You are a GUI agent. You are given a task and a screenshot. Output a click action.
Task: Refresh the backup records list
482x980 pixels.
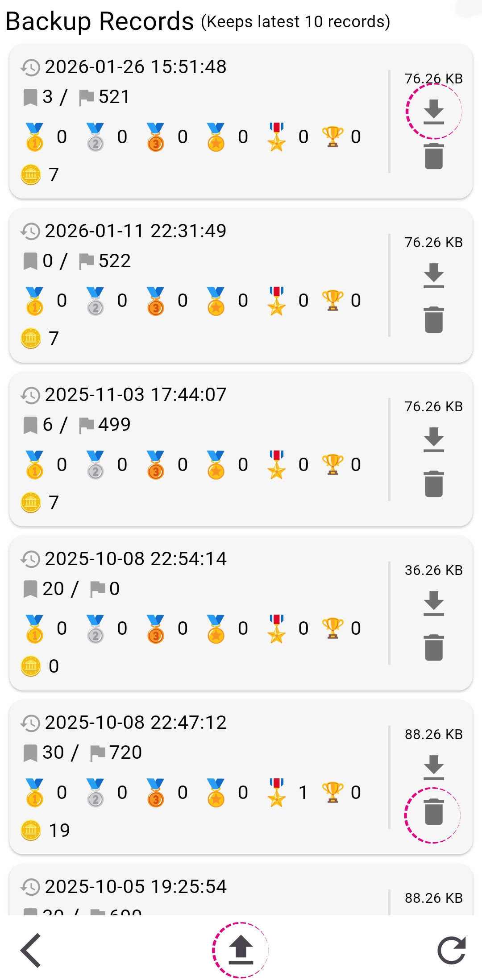[x=451, y=950]
